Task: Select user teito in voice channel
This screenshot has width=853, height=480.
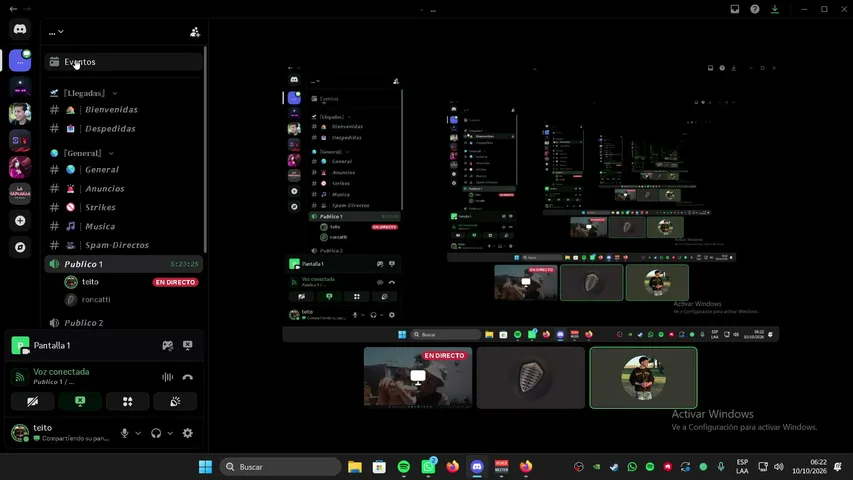Action: tap(90, 282)
